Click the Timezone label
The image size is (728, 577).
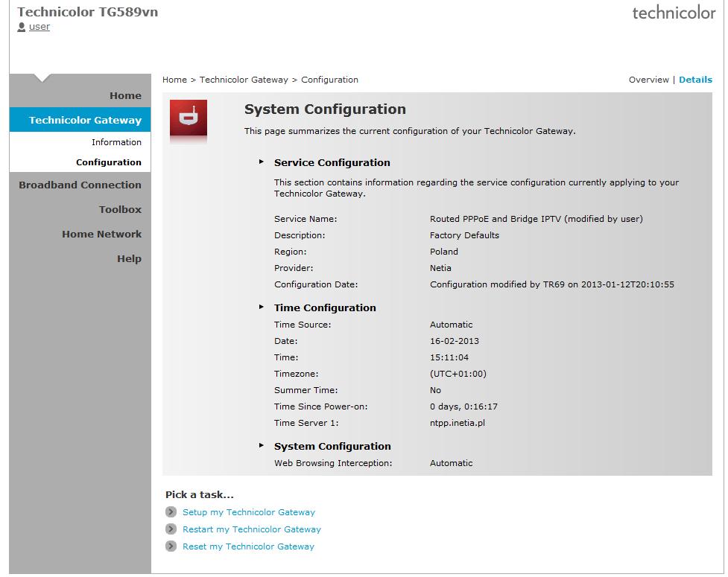[x=297, y=374]
